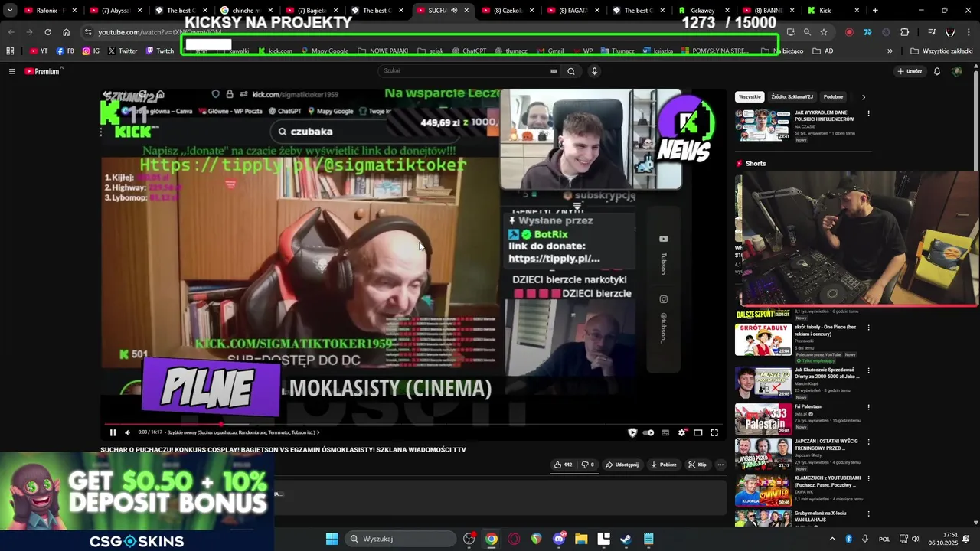Click the shield icon in player controls
Screen dimensions: 980x551
coord(632,432)
